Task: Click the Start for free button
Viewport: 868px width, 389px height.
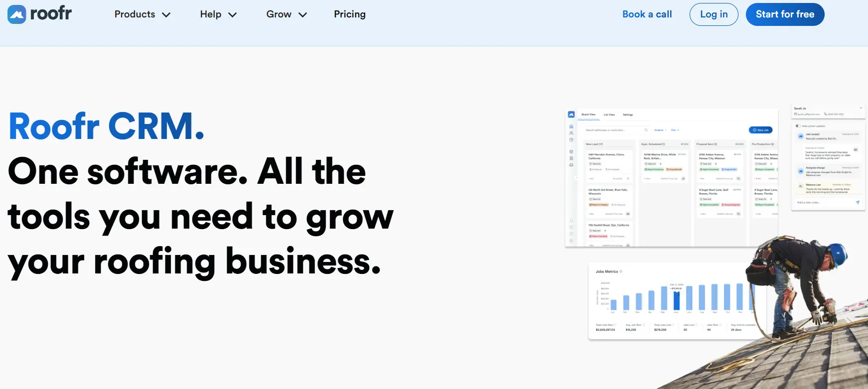Action: (x=785, y=14)
